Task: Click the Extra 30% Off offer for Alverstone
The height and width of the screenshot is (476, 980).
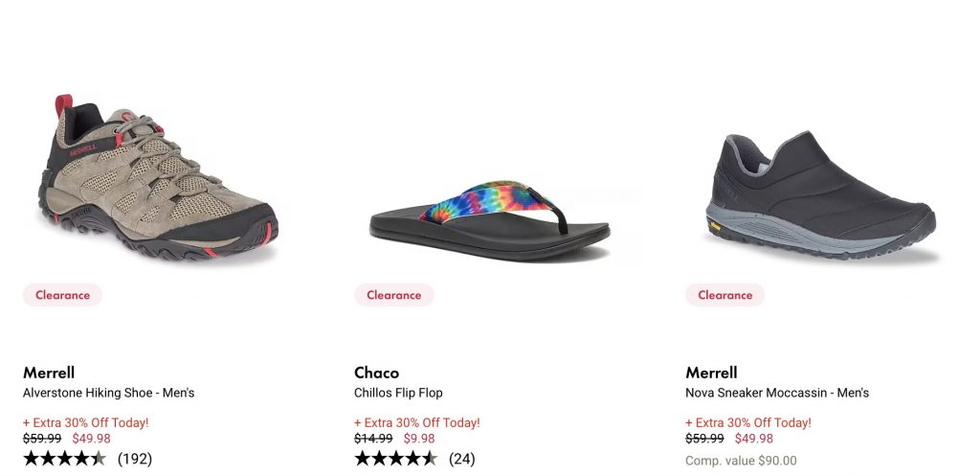Action: point(86,422)
